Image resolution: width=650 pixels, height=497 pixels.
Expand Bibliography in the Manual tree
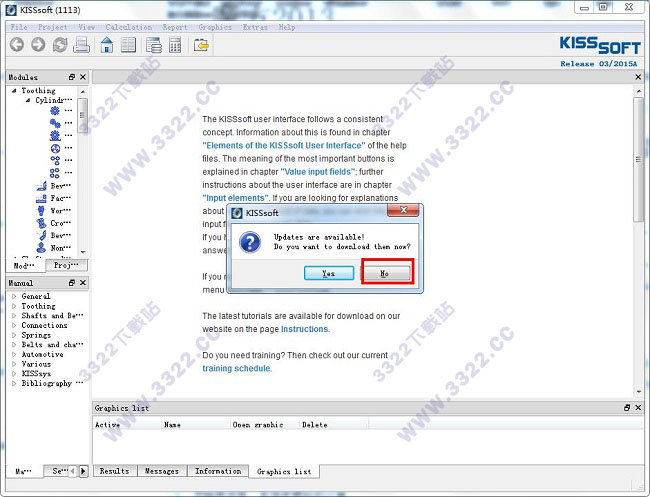tap(14, 383)
